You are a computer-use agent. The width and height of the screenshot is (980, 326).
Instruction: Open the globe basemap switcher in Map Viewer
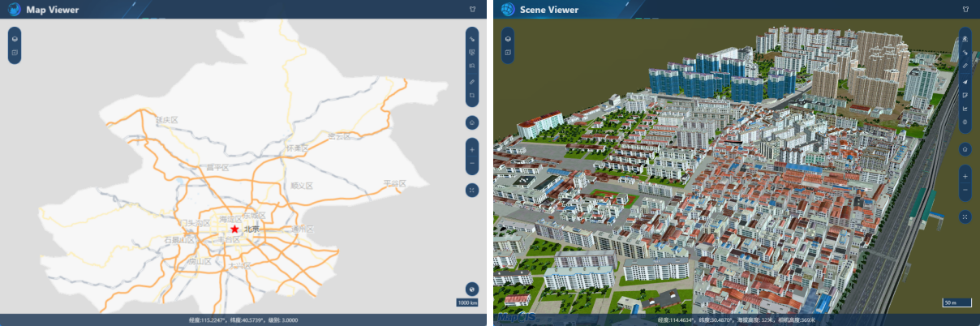[472, 289]
